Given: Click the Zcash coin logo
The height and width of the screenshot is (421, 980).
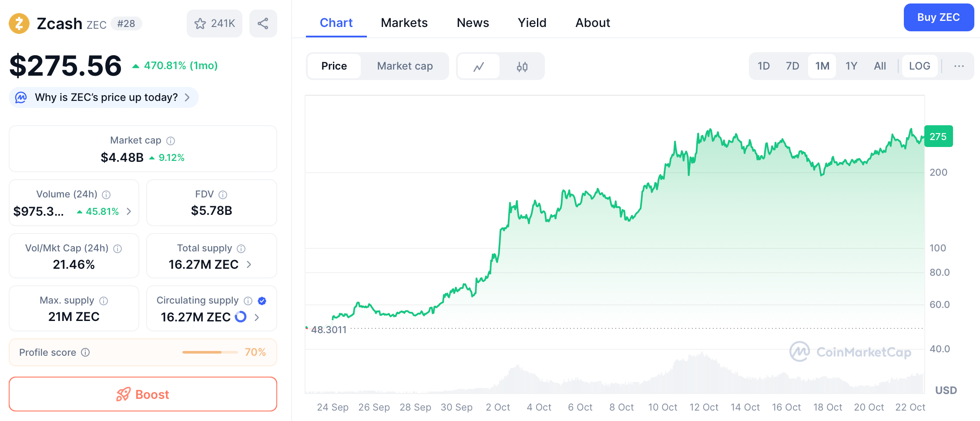Looking at the screenshot, I should (x=19, y=23).
